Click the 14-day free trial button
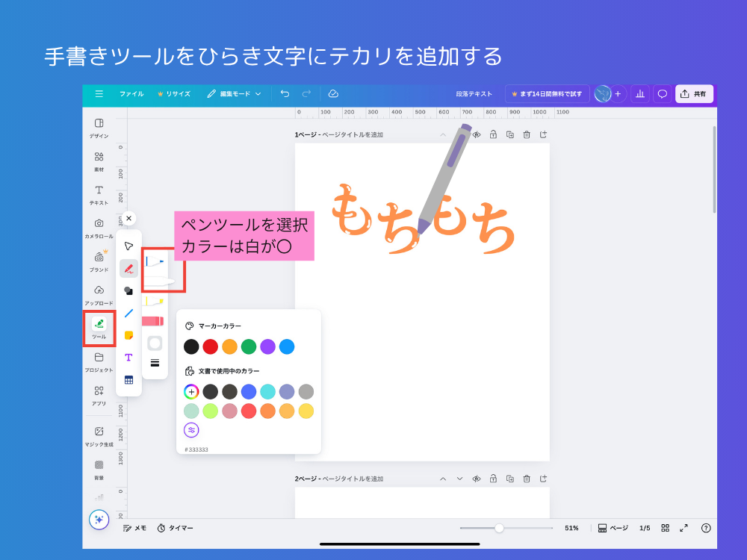Image resolution: width=747 pixels, height=560 pixels. pos(547,94)
